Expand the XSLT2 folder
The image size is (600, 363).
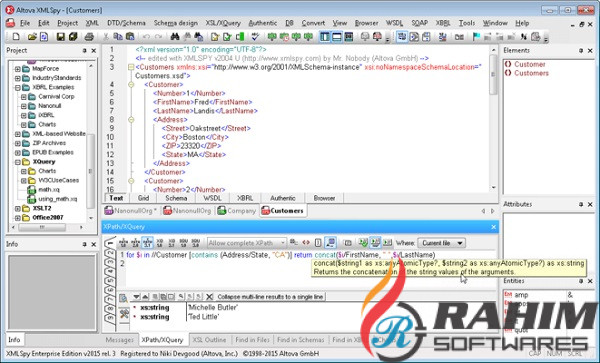click(17, 208)
